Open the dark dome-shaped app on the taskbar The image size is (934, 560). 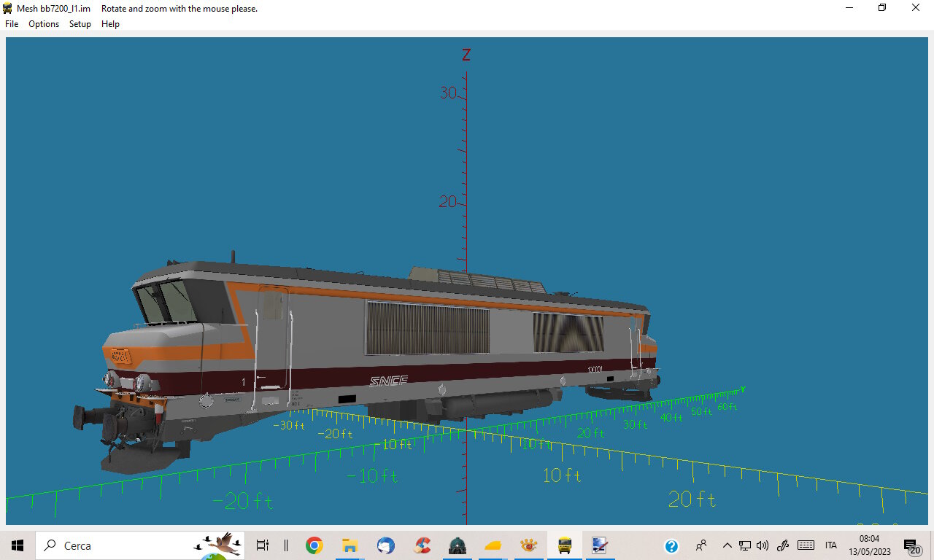click(x=458, y=545)
